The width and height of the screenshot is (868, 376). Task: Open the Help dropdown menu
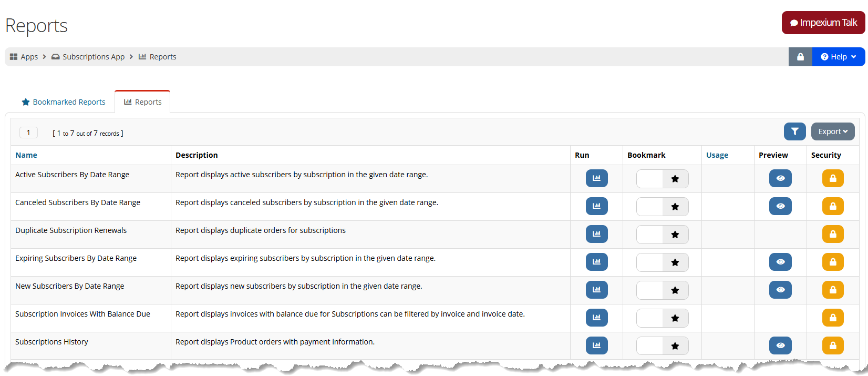[x=839, y=57]
